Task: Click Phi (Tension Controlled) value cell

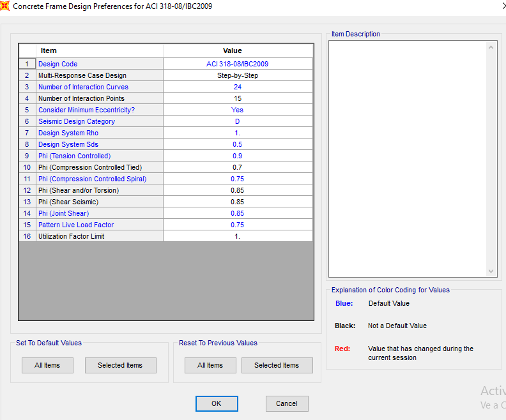Action: tap(238, 156)
